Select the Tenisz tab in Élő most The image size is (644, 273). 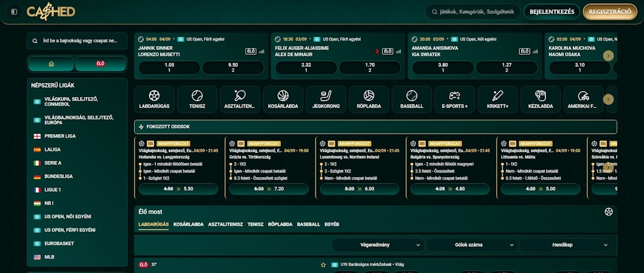255,224
